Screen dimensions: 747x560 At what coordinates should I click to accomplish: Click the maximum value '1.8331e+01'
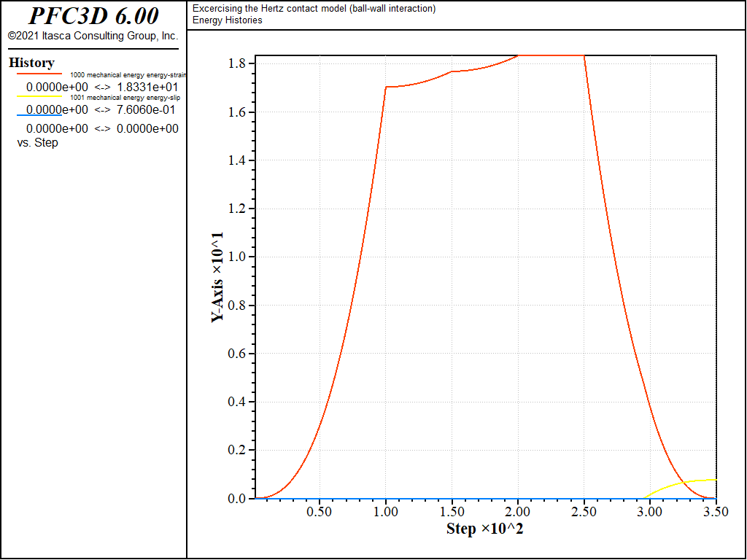tap(147, 87)
